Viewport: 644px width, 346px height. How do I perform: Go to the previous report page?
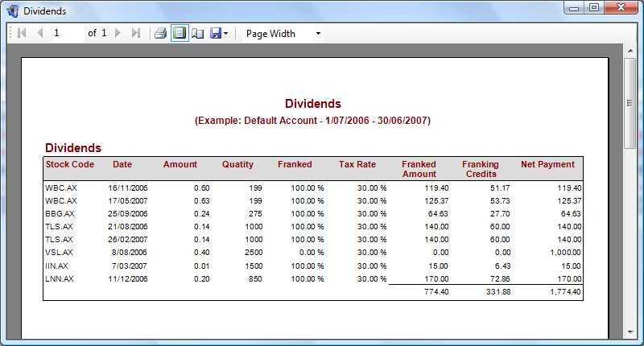pyautogui.click(x=39, y=33)
